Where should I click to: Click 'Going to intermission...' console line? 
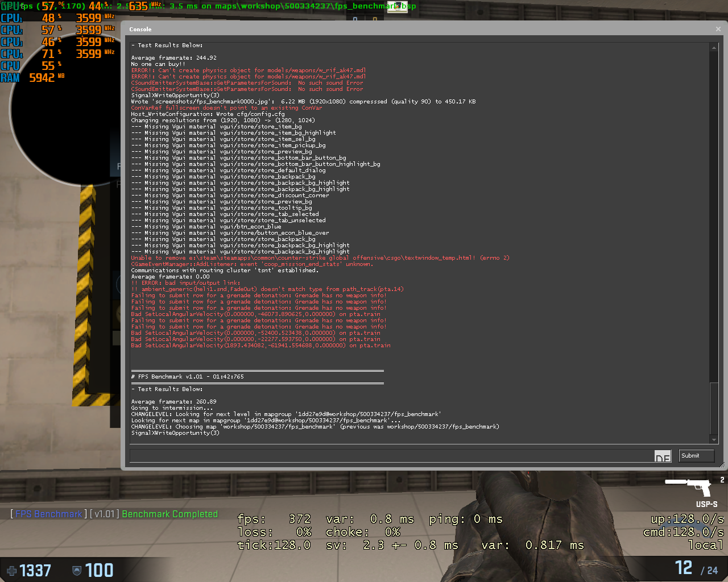tap(172, 408)
